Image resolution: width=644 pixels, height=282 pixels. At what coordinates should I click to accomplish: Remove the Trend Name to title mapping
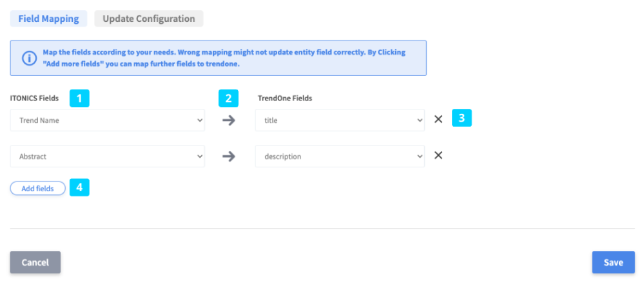(438, 120)
